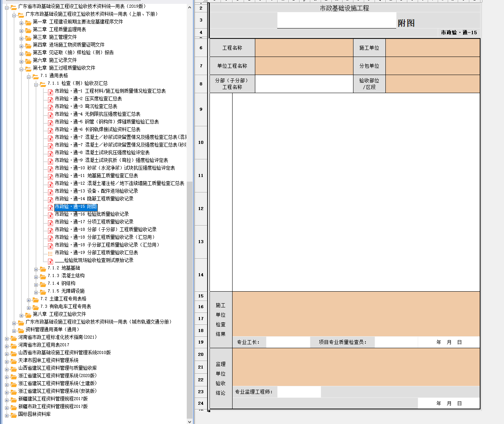Select 浙江省建筑工程资料管理系统(安装版)
This screenshot has width=504, height=424.
tap(57, 391)
